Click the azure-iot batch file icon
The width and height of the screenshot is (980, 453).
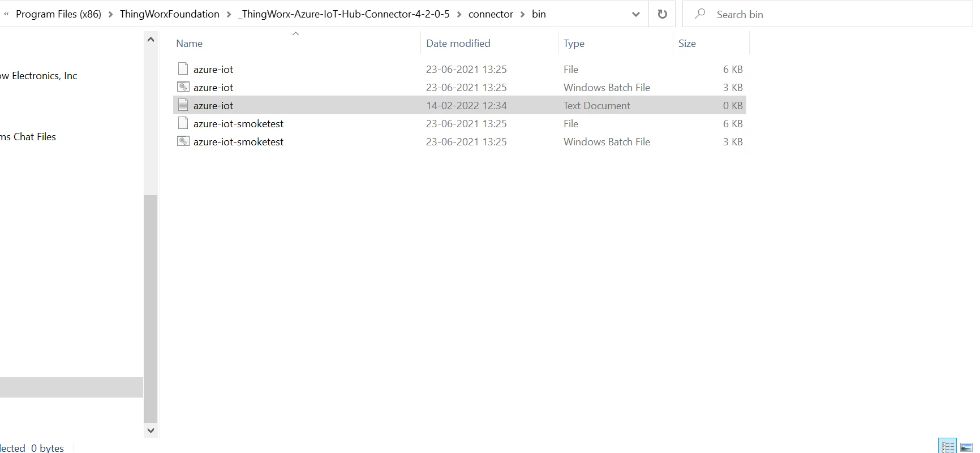pyautogui.click(x=183, y=87)
